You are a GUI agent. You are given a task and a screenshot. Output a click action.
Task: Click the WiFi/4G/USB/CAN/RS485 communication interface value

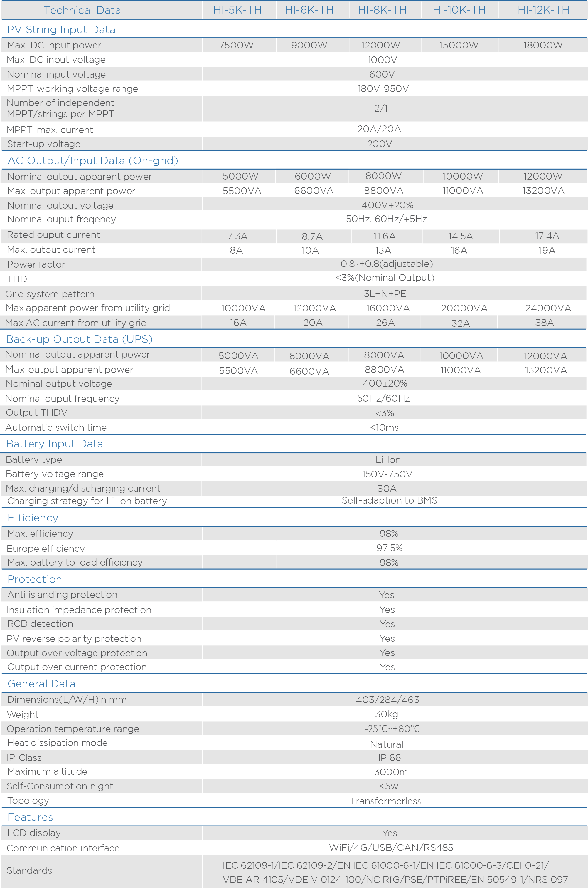[x=391, y=847]
